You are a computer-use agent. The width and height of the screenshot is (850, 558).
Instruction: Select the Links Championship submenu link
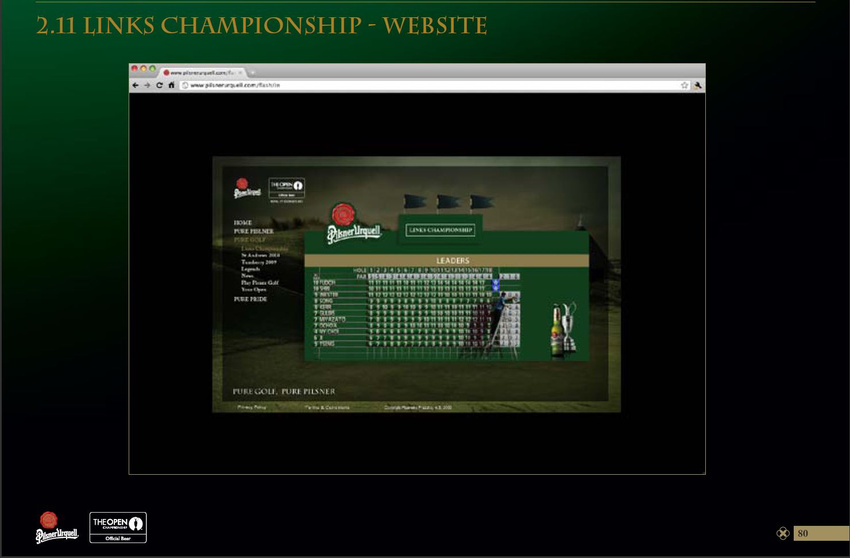coord(265,248)
